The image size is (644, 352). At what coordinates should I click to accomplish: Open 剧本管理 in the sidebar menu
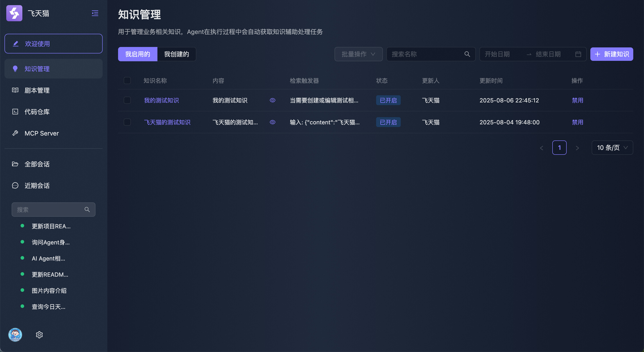tap(37, 90)
